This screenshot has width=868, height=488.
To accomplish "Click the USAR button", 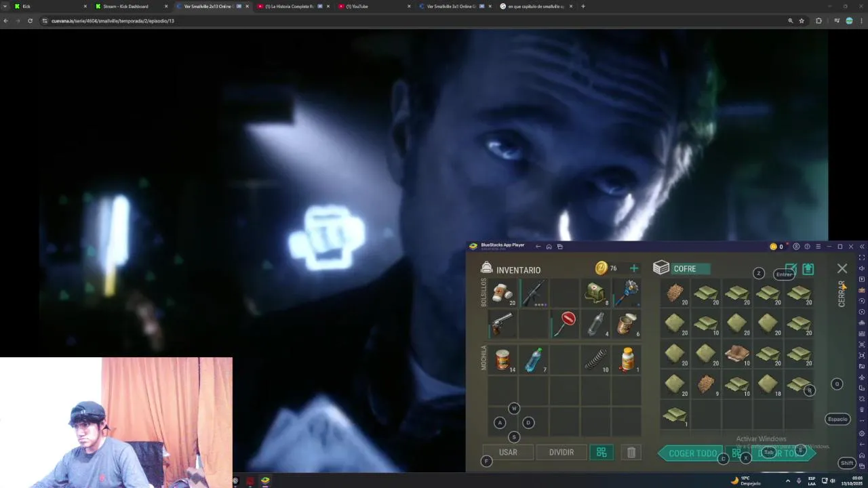I will (x=508, y=452).
